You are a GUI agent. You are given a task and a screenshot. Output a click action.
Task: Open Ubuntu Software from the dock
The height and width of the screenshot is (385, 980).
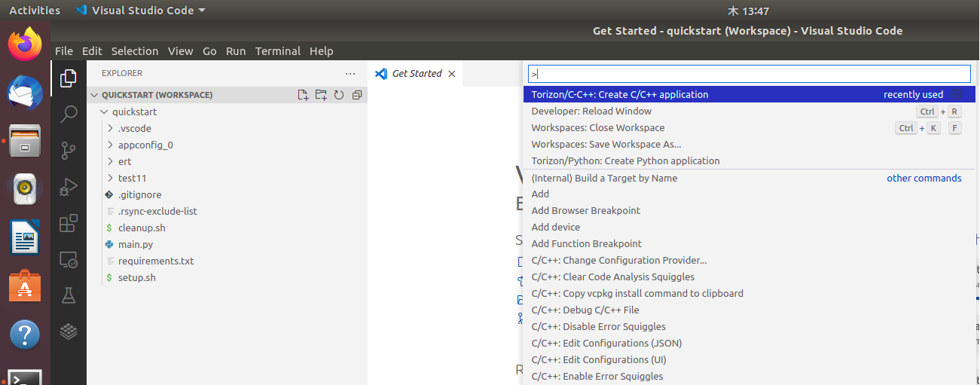(x=25, y=286)
